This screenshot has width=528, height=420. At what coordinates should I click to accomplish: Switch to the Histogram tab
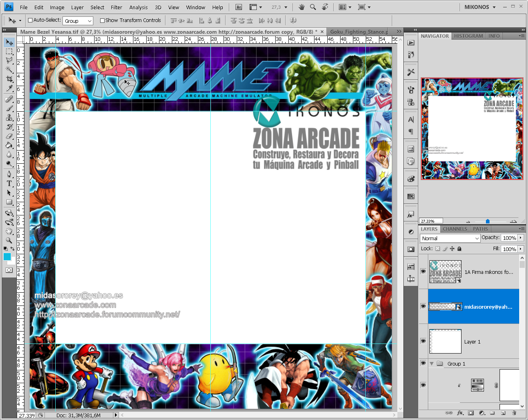[x=468, y=36]
